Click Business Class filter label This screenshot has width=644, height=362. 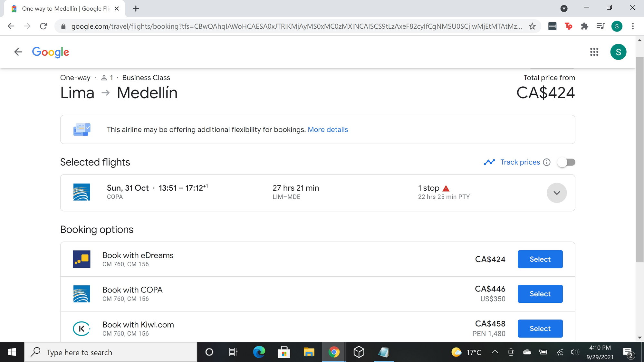tap(146, 77)
